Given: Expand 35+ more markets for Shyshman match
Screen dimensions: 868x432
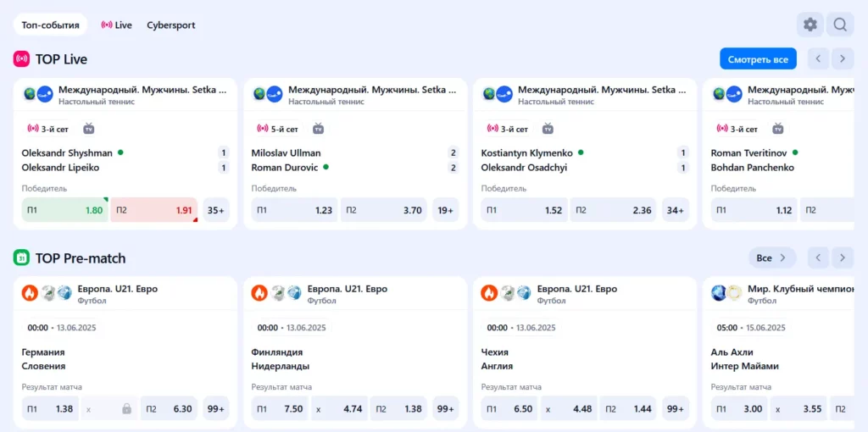Looking at the screenshot, I should pos(216,210).
